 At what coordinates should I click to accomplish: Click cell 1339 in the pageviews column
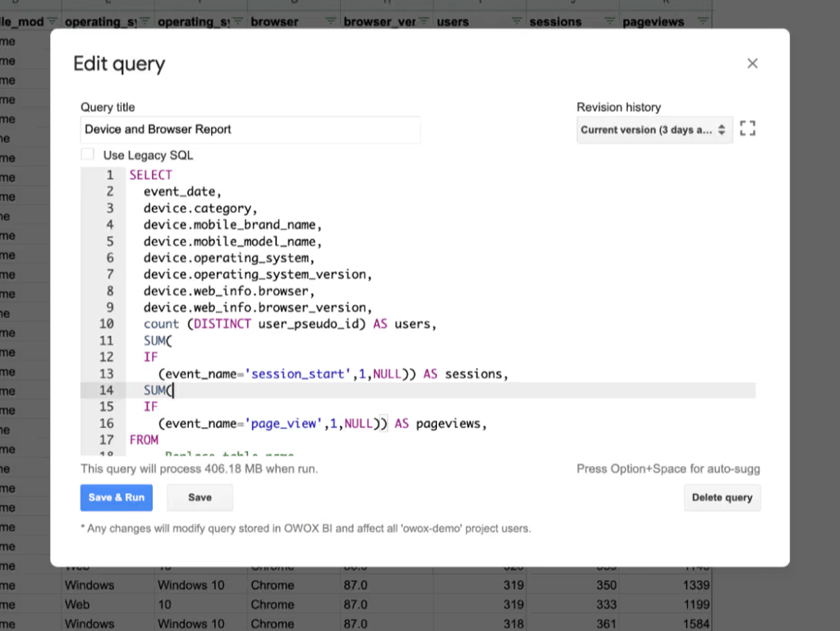point(695,585)
